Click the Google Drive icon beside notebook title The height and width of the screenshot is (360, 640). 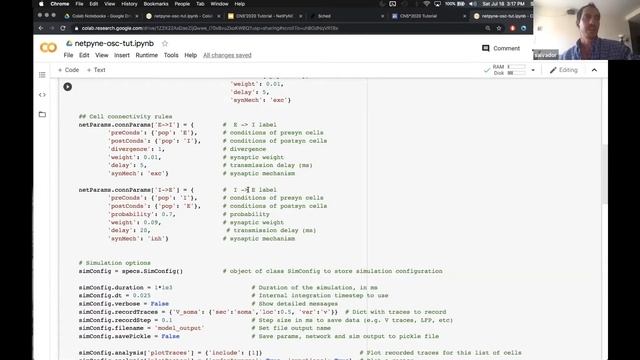(x=69, y=43)
